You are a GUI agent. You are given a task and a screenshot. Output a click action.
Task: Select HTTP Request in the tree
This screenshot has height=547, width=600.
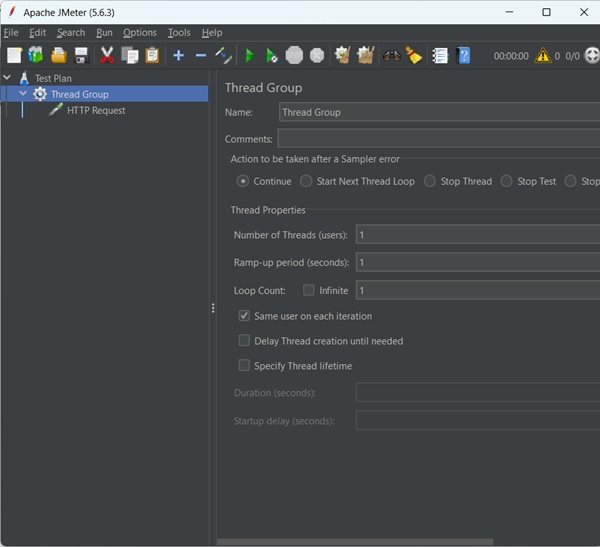click(x=95, y=111)
